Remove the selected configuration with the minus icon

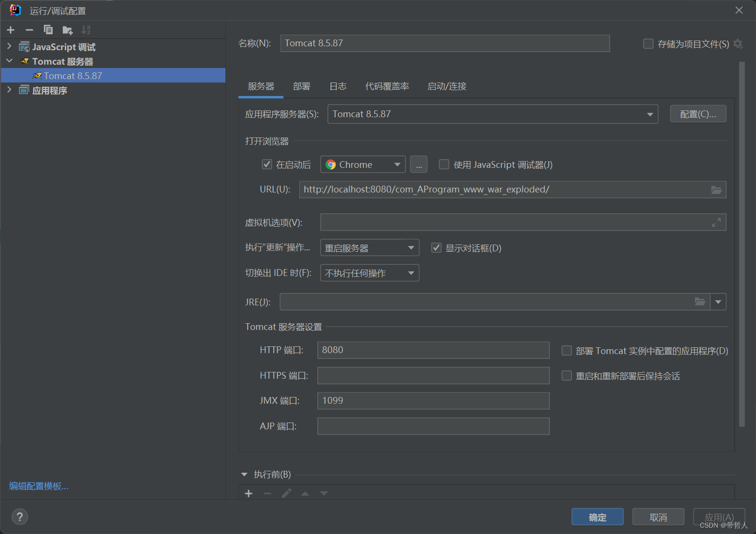[x=29, y=30]
